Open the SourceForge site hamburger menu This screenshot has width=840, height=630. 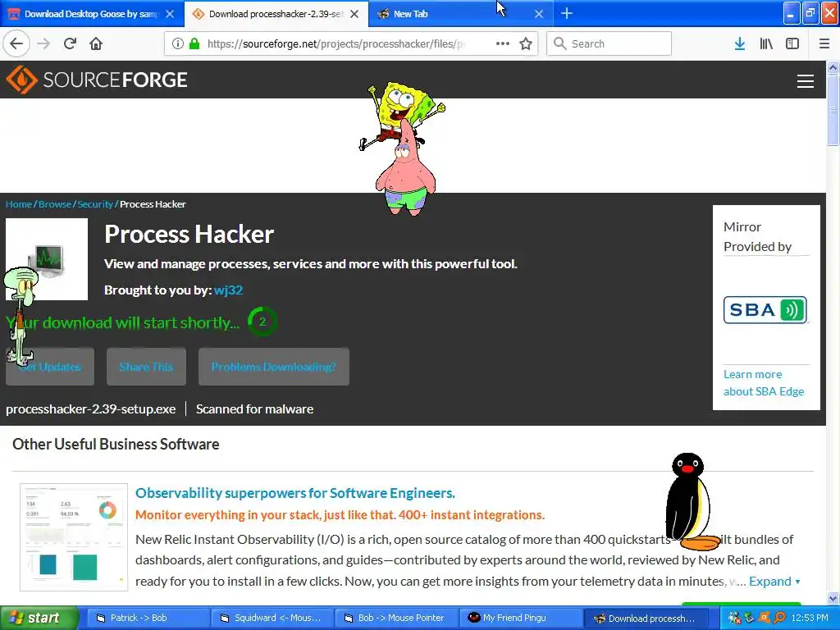806,81
